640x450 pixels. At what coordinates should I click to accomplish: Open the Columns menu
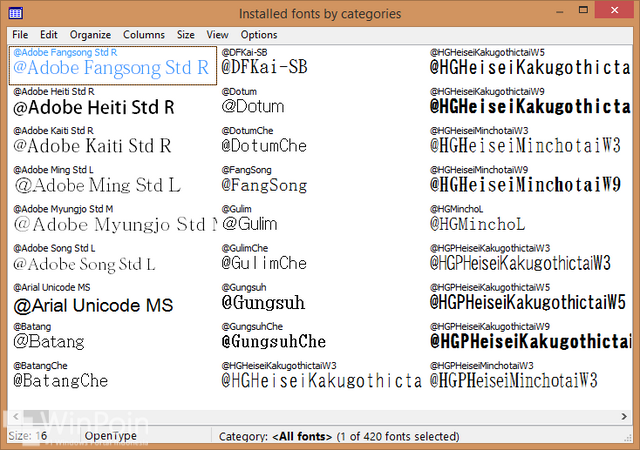144,35
